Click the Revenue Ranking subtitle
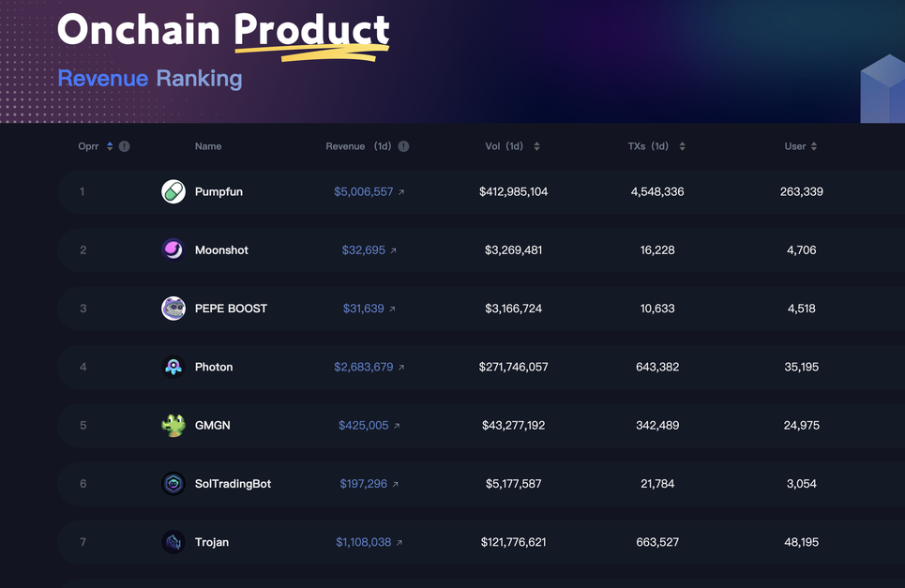 coord(150,79)
